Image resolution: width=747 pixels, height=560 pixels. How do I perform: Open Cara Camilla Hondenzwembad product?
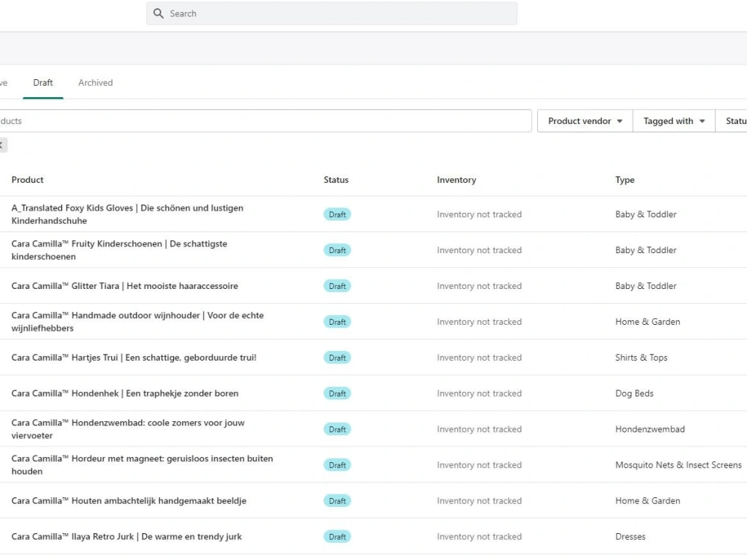click(x=128, y=429)
